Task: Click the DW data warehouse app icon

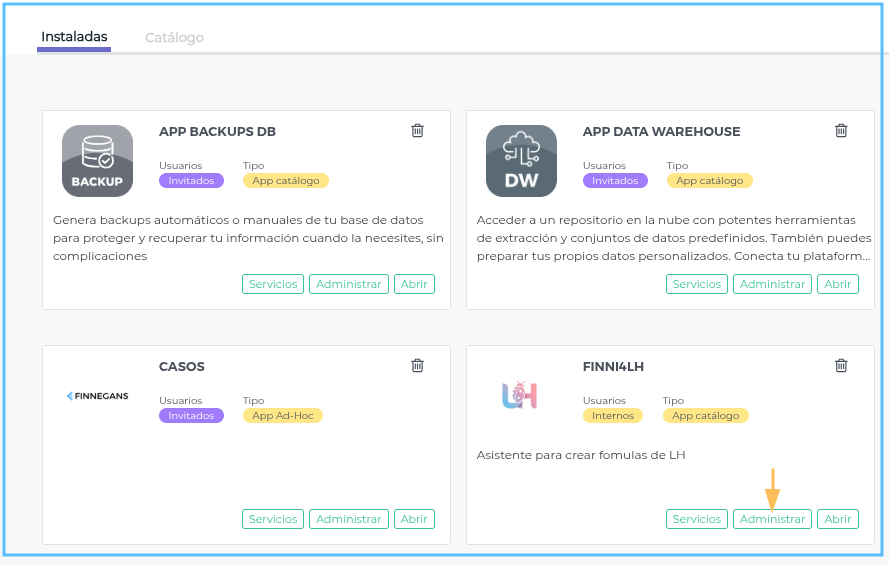Action: click(521, 161)
